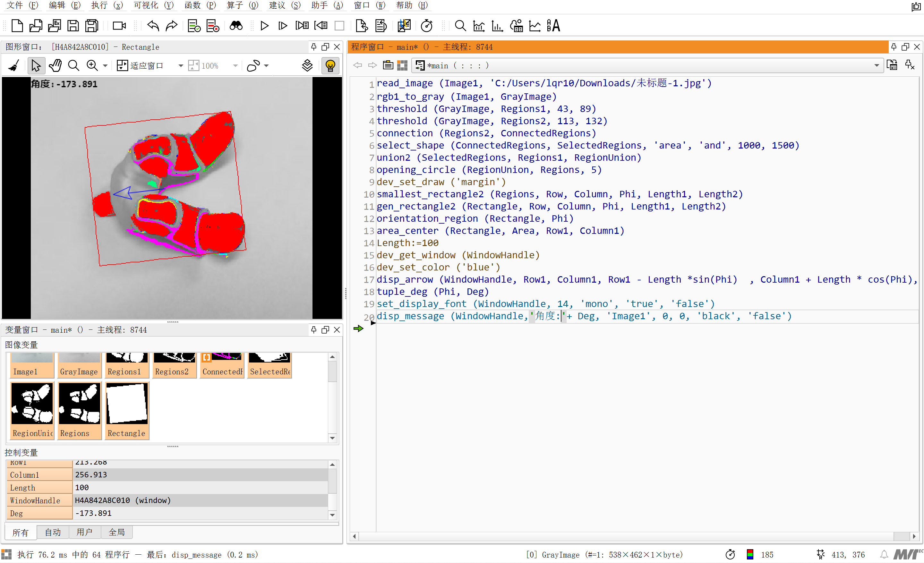
Task: Click the status bar color channel indicator
Action: 750,554
